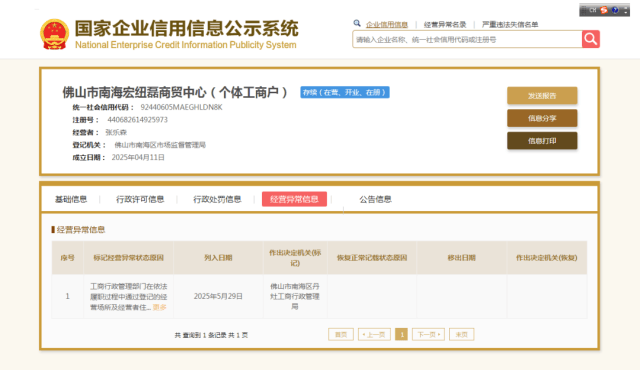The height and width of the screenshot is (370, 640).
Task: Go to 末页 pagination button
Action: pyautogui.click(x=462, y=335)
